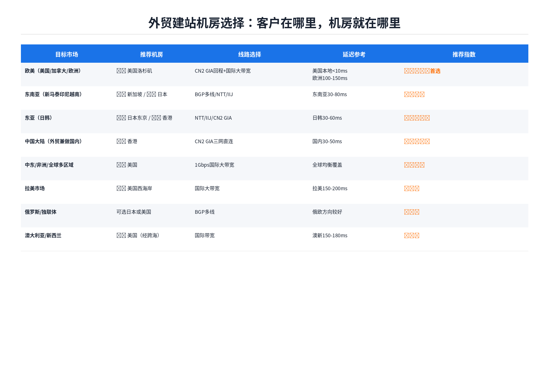Screen dimensions: 549x392
Task: Click the CN2 GIA三网直连 cell
Action: [x=214, y=141]
